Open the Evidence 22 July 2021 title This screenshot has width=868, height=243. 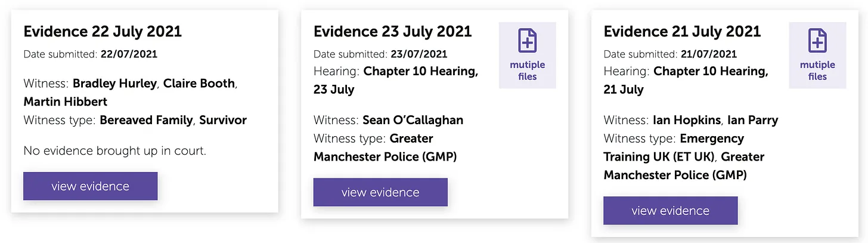(103, 32)
